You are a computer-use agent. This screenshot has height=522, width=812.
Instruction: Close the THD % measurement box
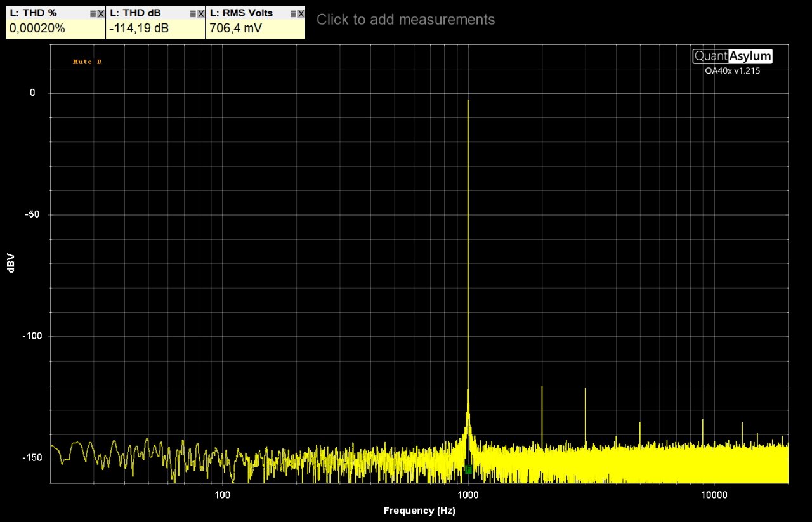tap(100, 13)
